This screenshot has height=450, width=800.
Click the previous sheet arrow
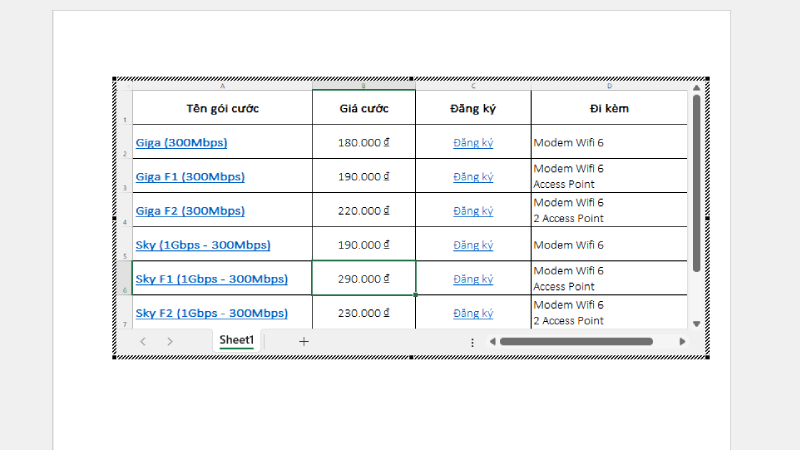[x=143, y=341]
